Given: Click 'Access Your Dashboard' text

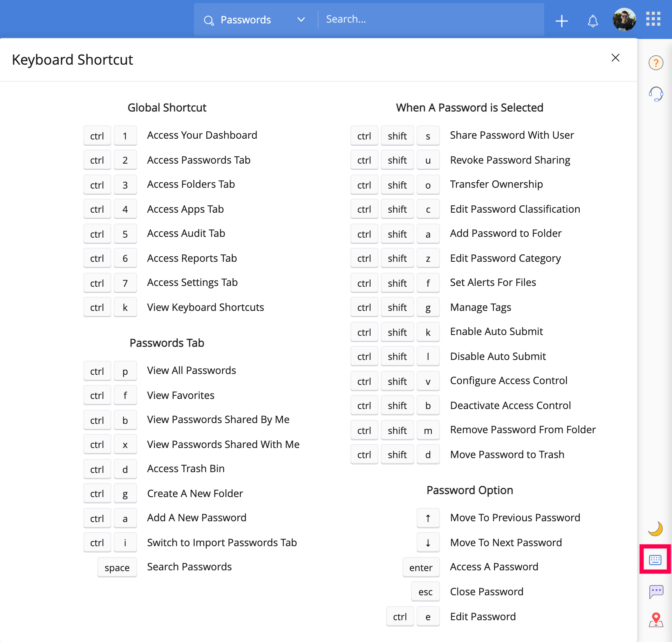Looking at the screenshot, I should coord(202,135).
